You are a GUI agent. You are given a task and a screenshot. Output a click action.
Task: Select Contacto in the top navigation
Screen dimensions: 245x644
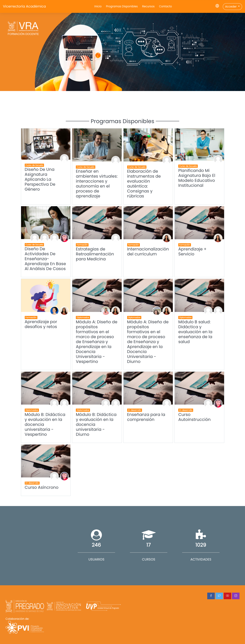[165, 6]
